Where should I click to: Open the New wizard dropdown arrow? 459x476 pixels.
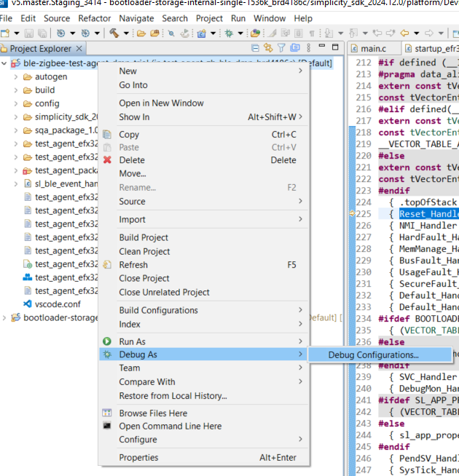click(17, 33)
